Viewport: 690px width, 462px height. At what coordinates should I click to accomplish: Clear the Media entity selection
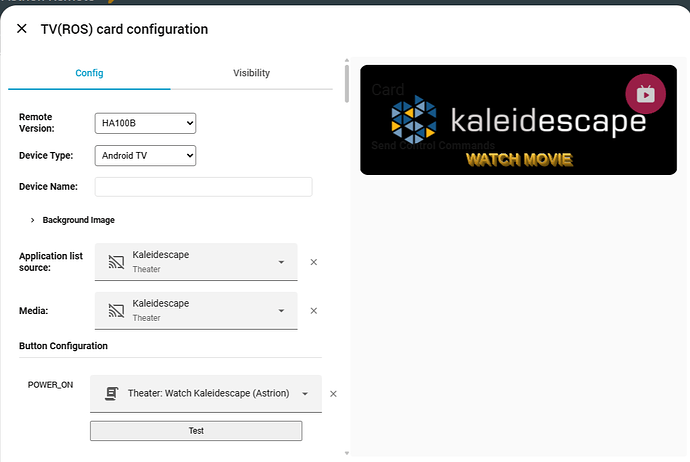[x=313, y=311]
